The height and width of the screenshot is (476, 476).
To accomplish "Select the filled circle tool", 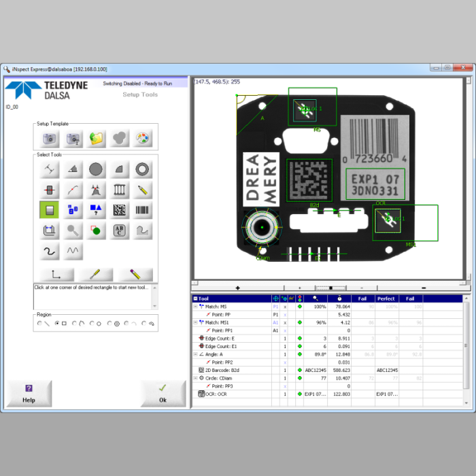I will tap(96, 169).
